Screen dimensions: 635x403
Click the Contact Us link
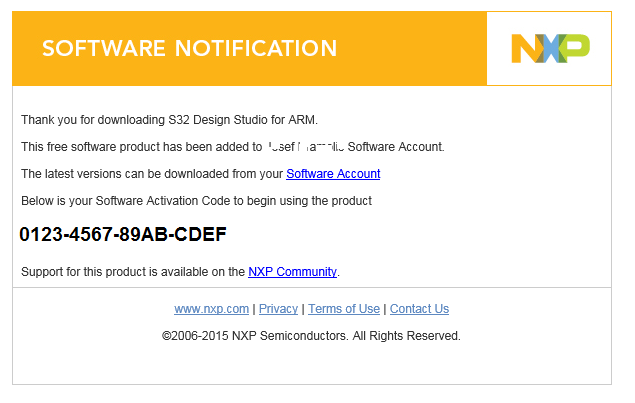[x=419, y=309]
